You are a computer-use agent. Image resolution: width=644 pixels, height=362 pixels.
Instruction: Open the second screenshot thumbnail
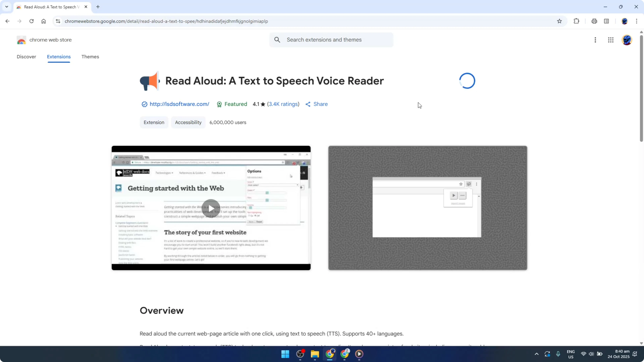point(428,208)
